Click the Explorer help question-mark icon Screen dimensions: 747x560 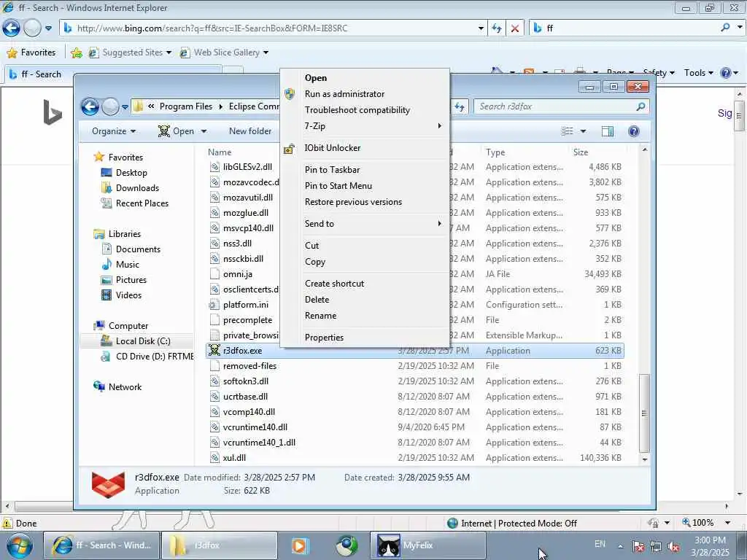point(634,131)
